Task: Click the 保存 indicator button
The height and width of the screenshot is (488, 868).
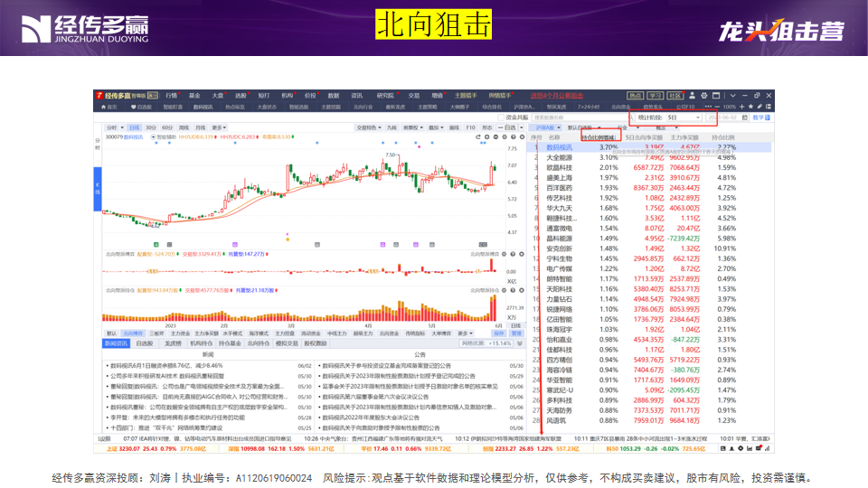Action: [499, 333]
